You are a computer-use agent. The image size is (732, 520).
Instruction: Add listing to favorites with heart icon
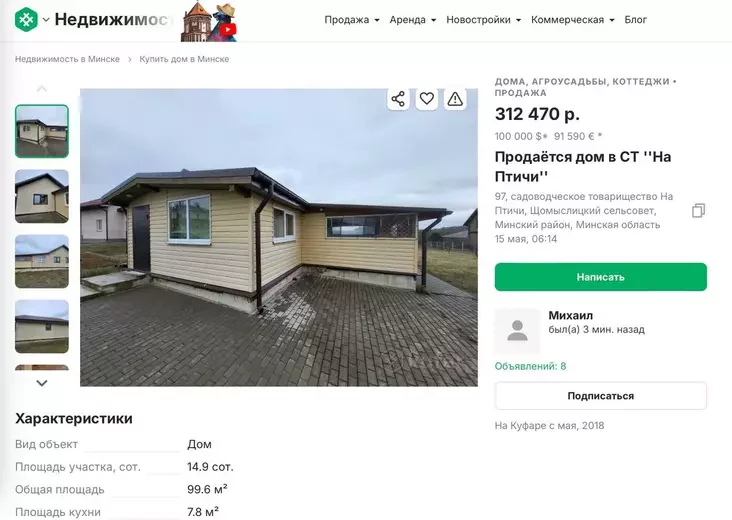(427, 99)
